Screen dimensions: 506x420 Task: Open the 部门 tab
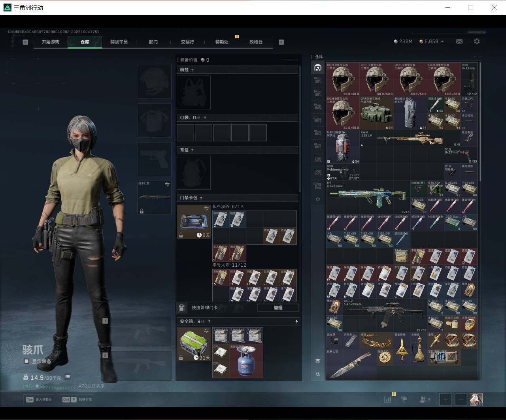(x=153, y=42)
